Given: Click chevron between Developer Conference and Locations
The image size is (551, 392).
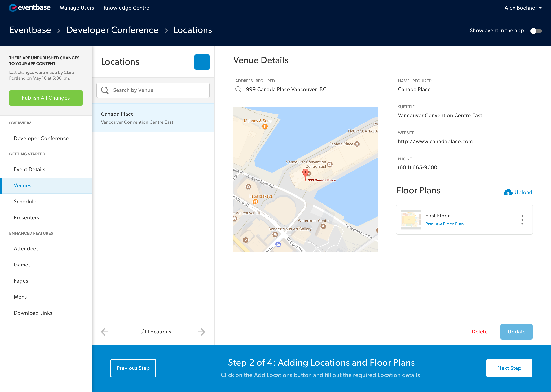Looking at the screenshot, I should click(x=166, y=30).
